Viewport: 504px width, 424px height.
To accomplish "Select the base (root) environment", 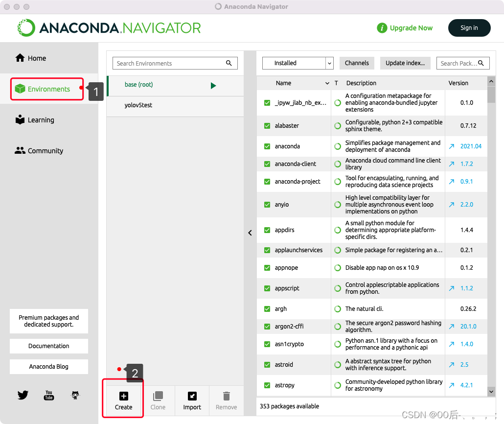I will click(175, 86).
